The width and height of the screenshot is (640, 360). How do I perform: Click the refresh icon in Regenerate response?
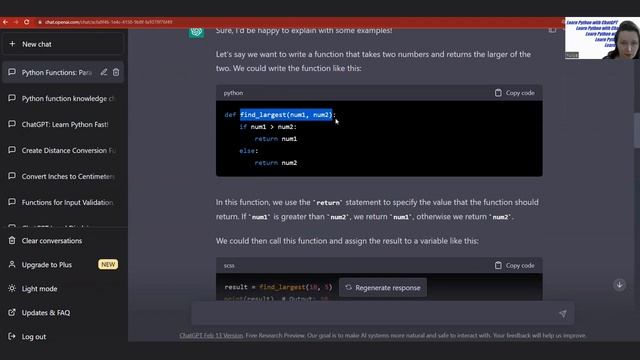348,287
